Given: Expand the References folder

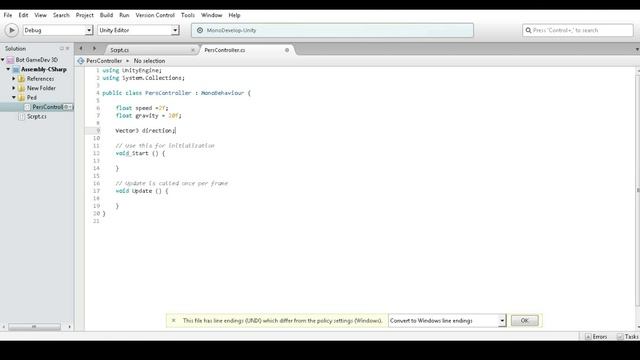Looking at the screenshot, I should pyautogui.click(x=13, y=78).
